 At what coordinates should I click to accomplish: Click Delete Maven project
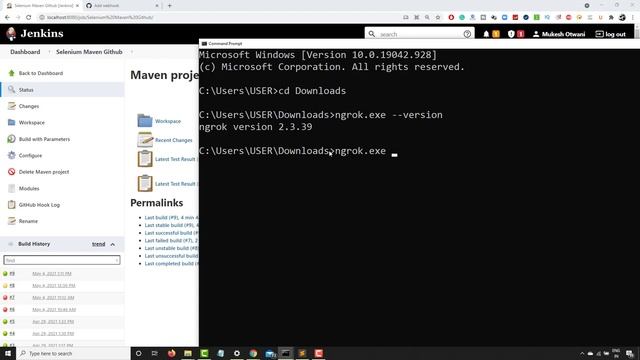(44, 172)
